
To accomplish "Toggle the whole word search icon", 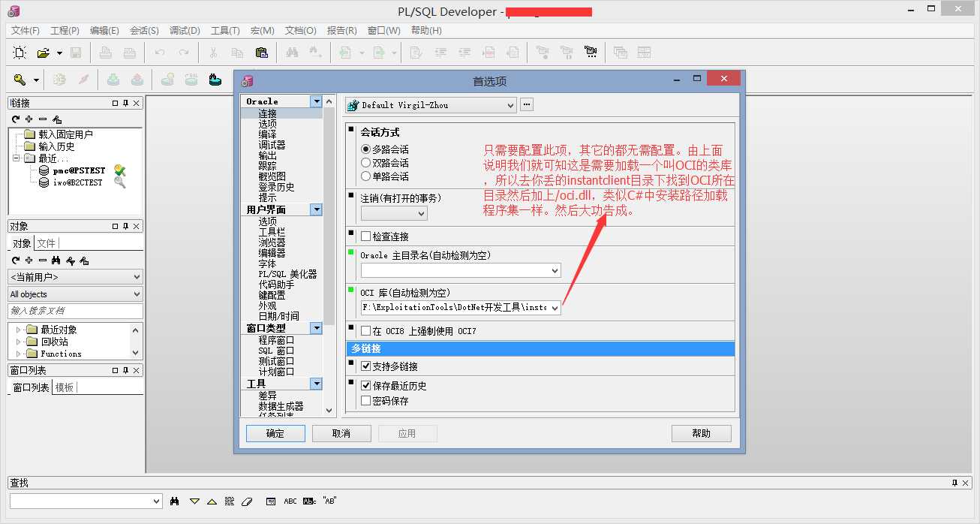I will [309, 501].
